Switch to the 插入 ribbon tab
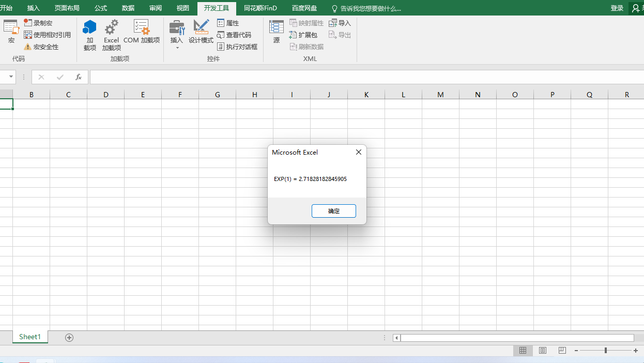 click(34, 8)
